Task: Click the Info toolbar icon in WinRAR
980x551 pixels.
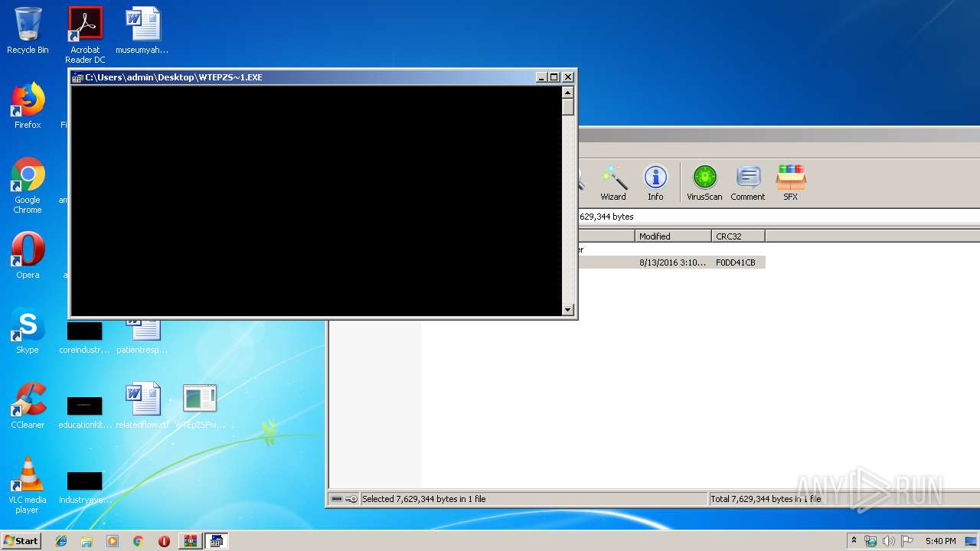Action: click(x=655, y=183)
